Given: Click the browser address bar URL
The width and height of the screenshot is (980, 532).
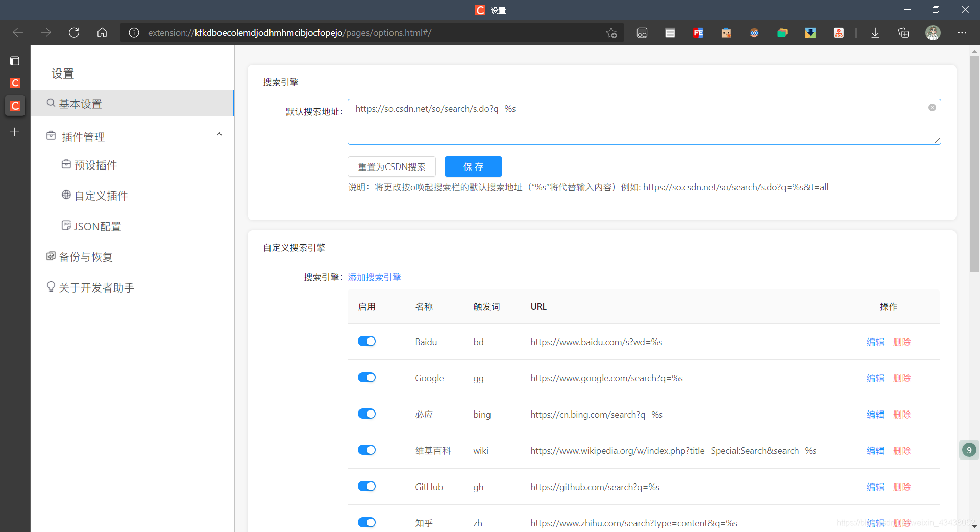Looking at the screenshot, I should [x=289, y=33].
